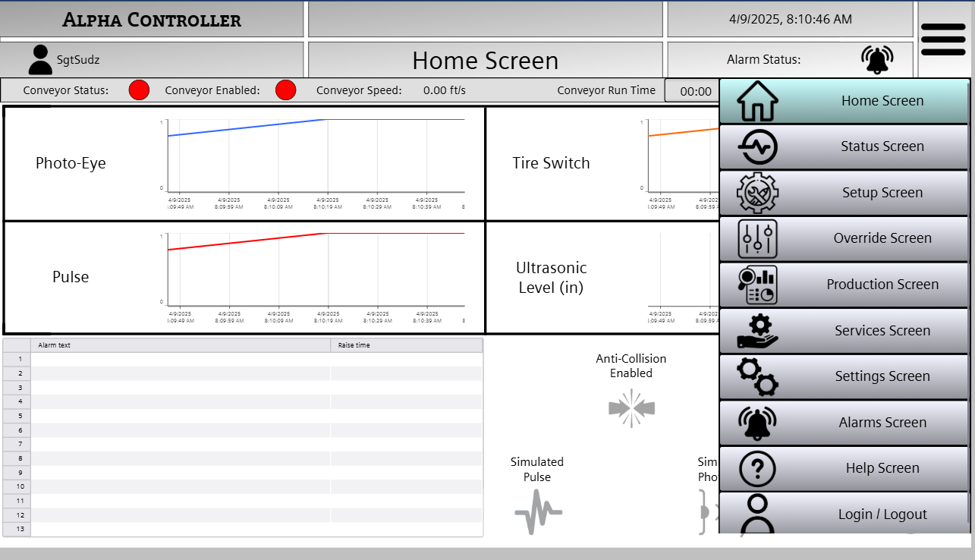The height and width of the screenshot is (560, 975).
Task: Disable the Anti-Collision Enabled feature
Action: click(631, 407)
